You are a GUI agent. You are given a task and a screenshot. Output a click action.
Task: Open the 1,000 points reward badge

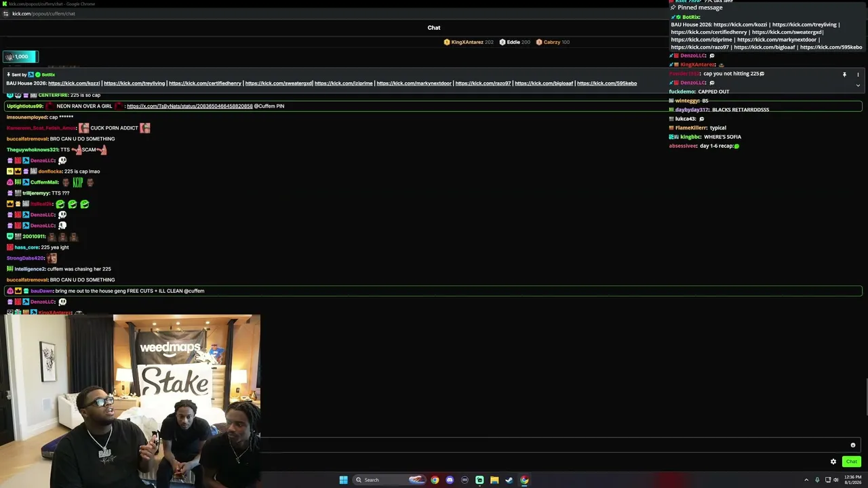(20, 57)
